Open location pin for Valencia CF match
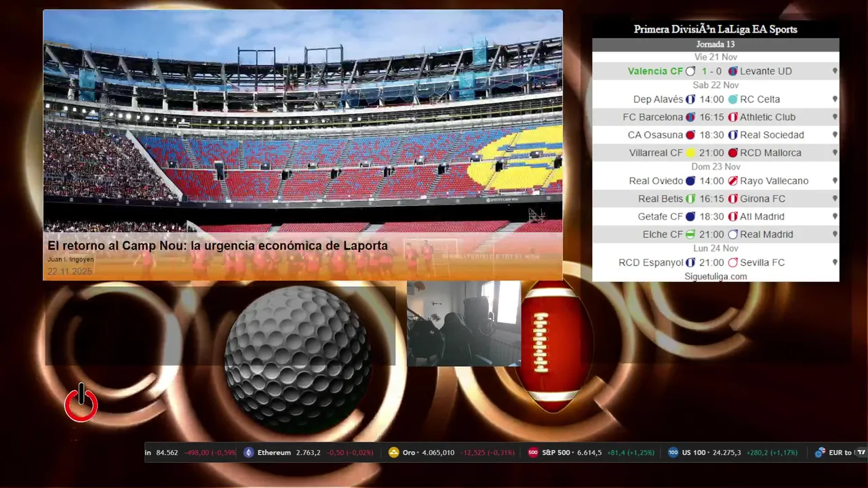 pyautogui.click(x=835, y=71)
